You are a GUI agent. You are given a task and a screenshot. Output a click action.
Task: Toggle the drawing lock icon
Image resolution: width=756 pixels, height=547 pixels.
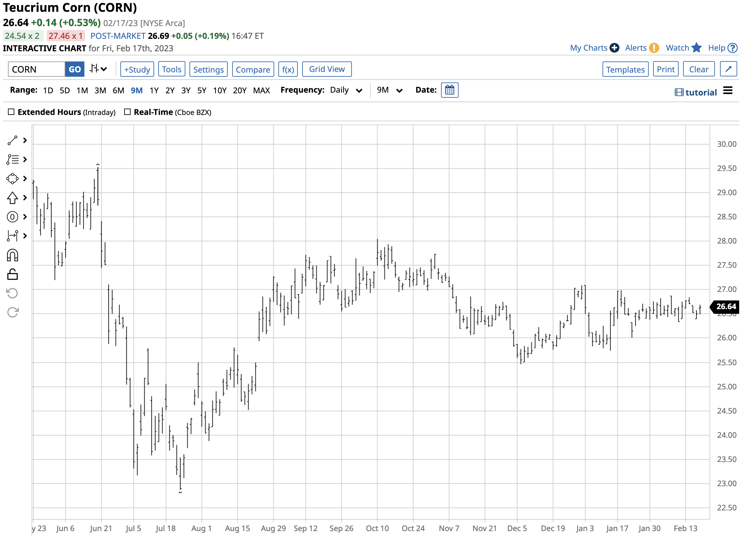point(12,274)
